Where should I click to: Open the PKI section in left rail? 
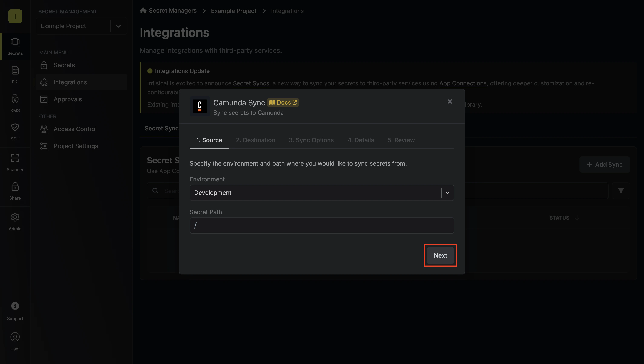tap(15, 75)
